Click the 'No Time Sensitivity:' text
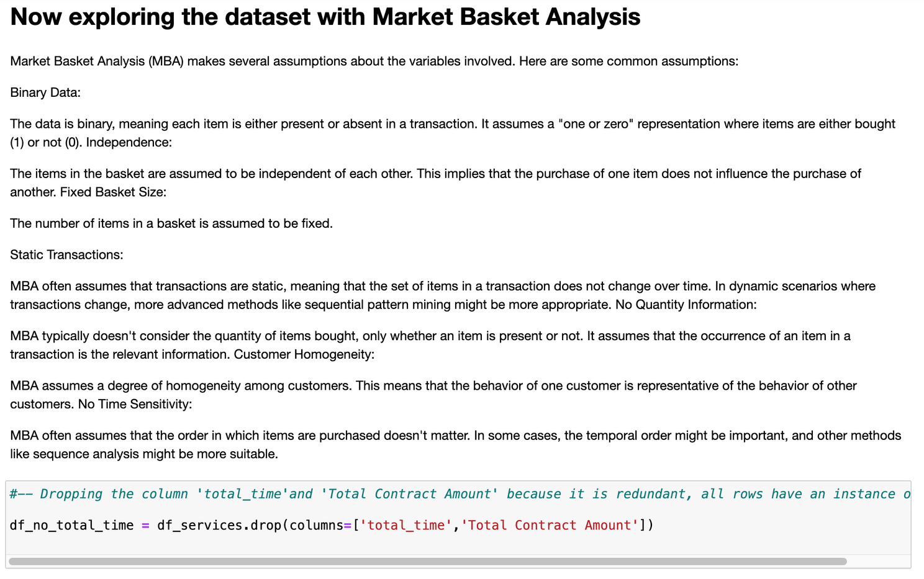 click(x=135, y=404)
